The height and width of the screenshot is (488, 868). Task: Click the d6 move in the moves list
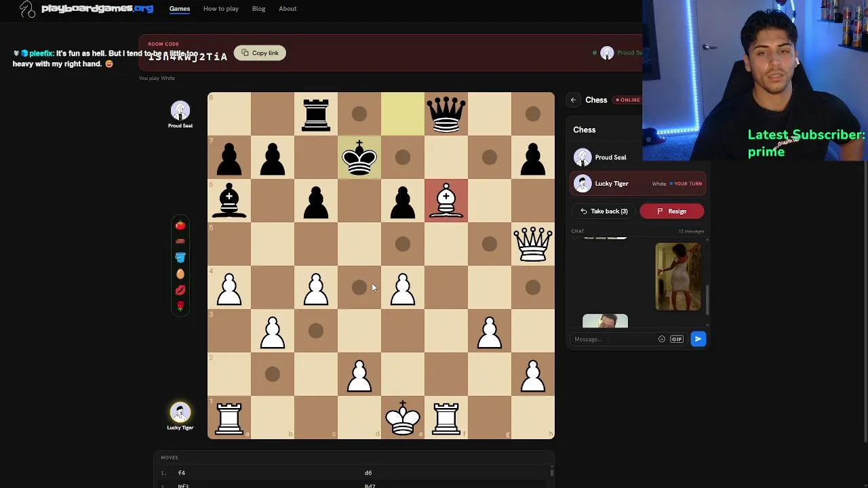tap(368, 473)
